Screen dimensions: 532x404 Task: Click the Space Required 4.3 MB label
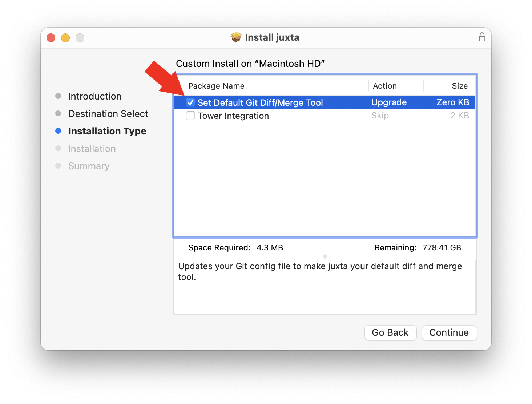click(x=235, y=247)
